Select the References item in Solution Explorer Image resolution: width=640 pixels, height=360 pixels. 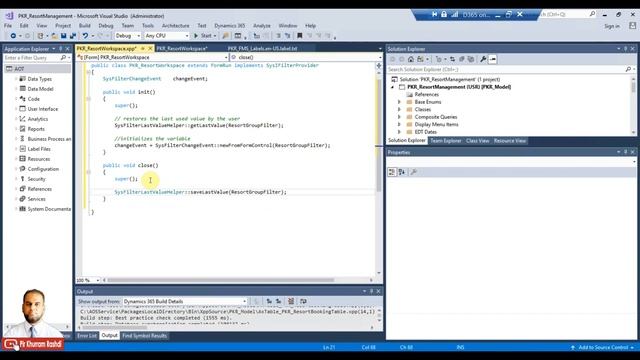pyautogui.click(x=427, y=94)
